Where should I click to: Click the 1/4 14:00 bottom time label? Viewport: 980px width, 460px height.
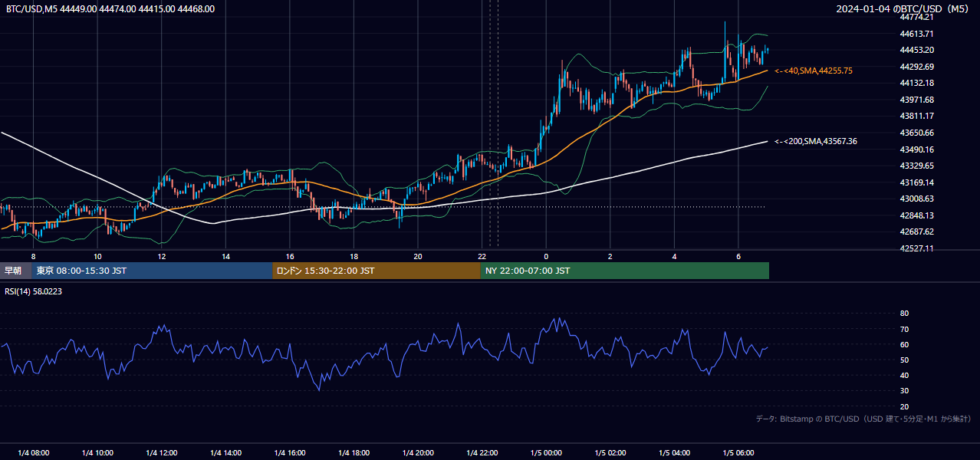(x=225, y=453)
